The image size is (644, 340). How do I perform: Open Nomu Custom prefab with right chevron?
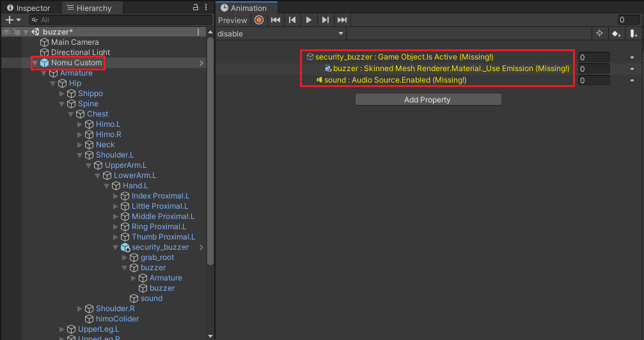[x=201, y=63]
